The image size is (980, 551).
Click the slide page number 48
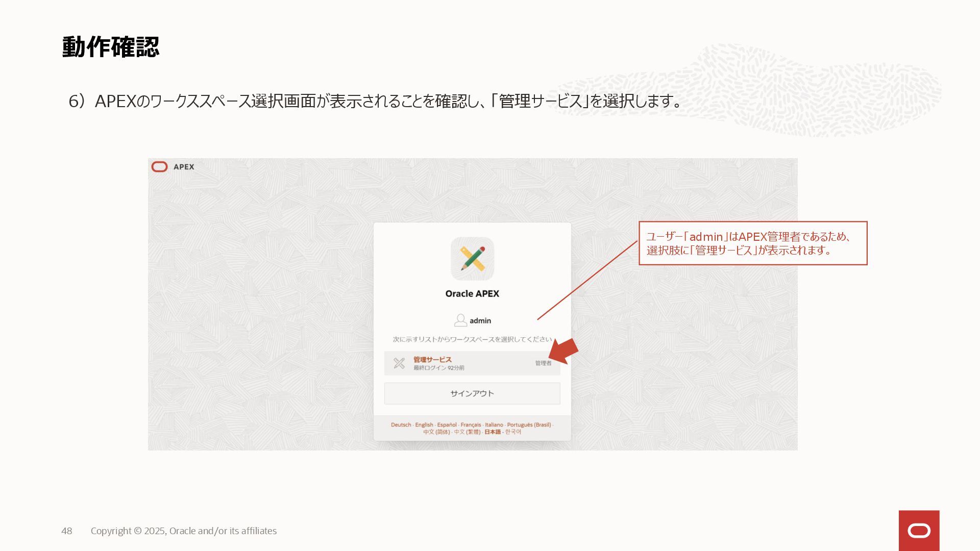point(67,531)
